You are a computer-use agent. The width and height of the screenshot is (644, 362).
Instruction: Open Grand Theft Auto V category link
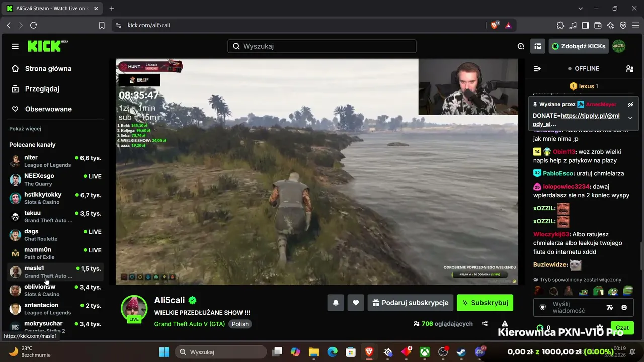[190, 324]
